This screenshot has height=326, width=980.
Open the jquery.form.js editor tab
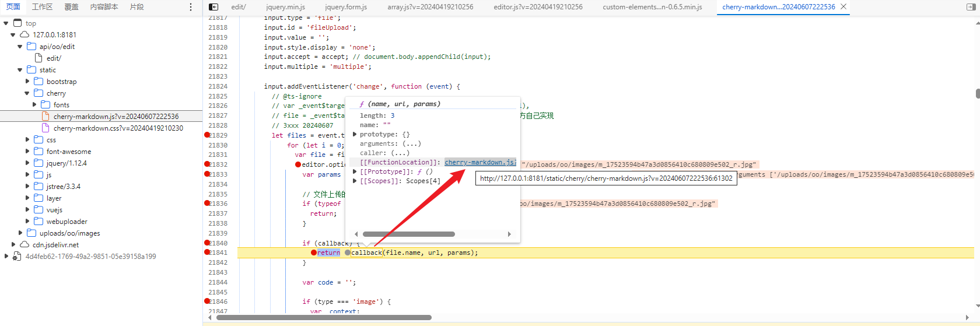coord(346,7)
